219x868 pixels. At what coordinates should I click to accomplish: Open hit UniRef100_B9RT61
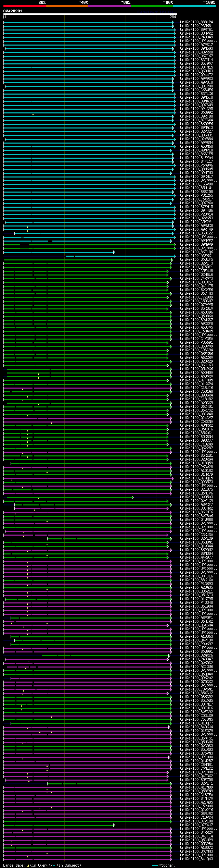tap(196, 29)
